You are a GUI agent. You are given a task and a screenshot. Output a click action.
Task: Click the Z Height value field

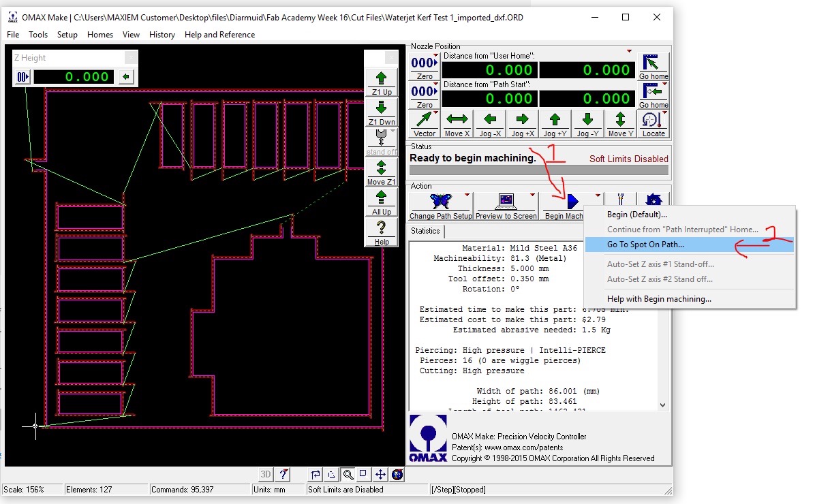[x=72, y=77]
